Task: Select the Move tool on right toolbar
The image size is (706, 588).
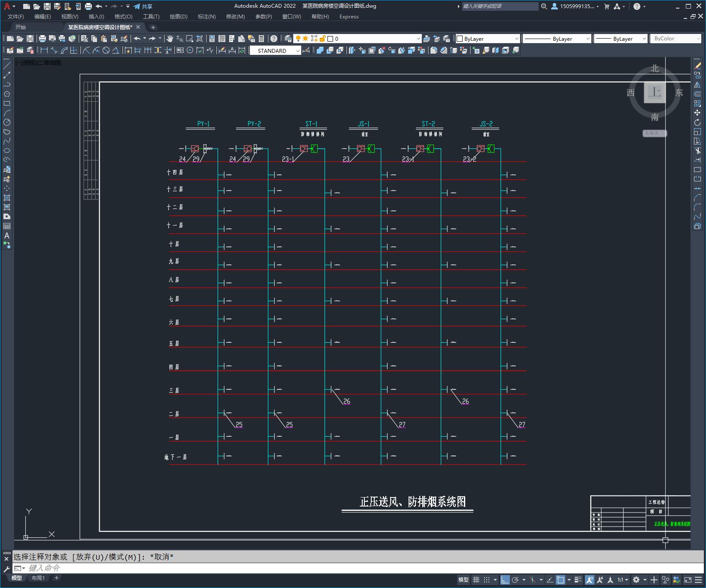Action: (x=697, y=113)
